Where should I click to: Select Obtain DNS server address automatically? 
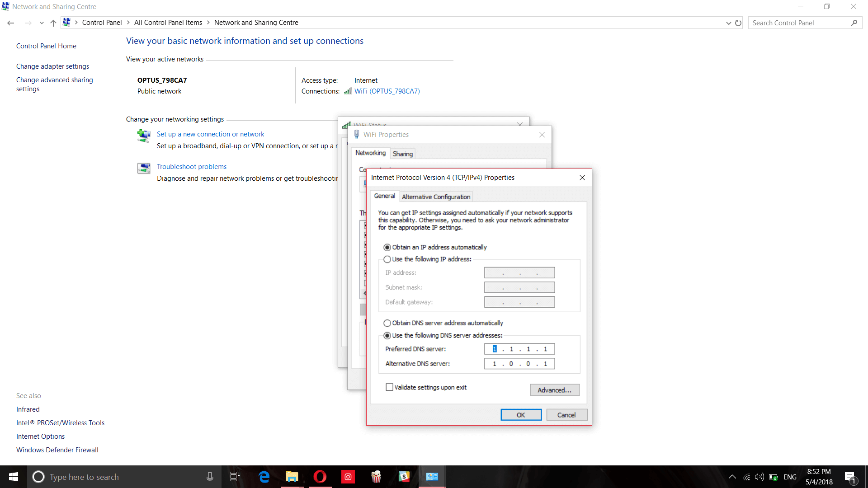pos(387,323)
